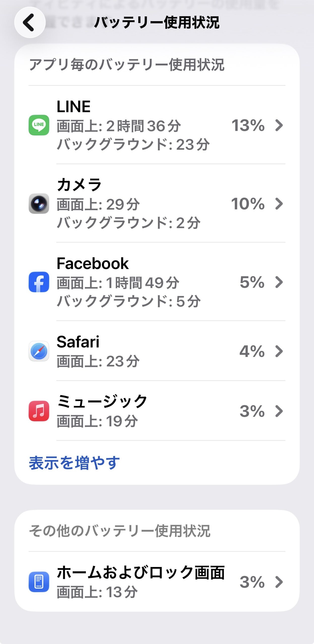Tap 表示を増やす to show more apps
Viewport: 314px width, 644px height.
[x=74, y=463]
